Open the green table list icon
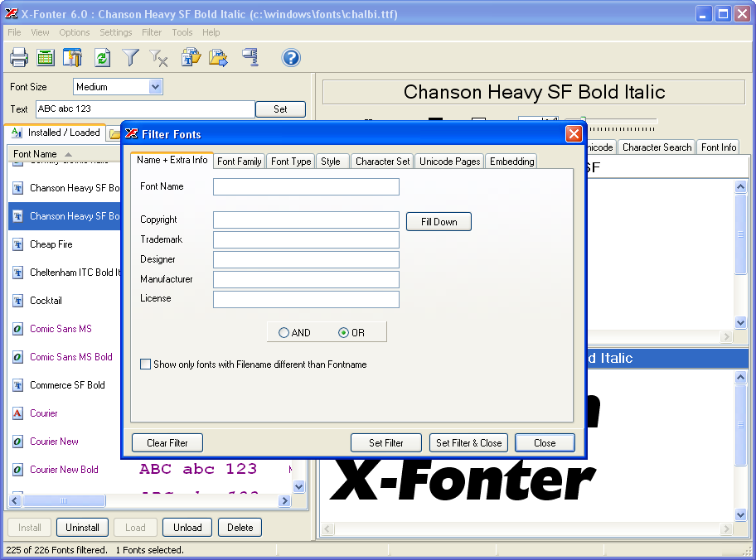The height and width of the screenshot is (560, 756). tap(46, 57)
